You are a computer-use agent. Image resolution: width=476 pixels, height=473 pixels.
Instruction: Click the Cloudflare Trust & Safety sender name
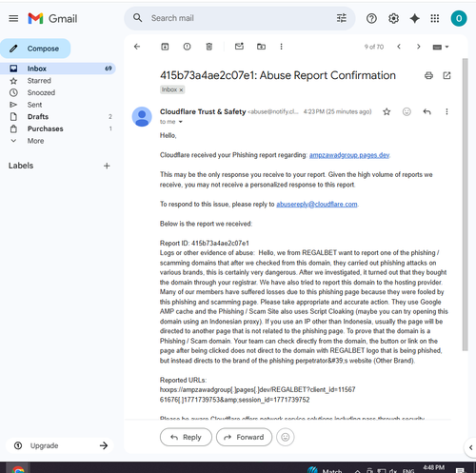[203, 111]
